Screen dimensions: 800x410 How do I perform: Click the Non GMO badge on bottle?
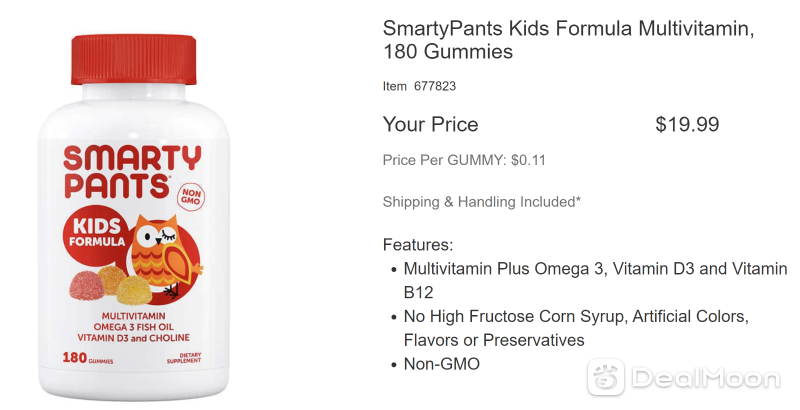[x=191, y=198]
